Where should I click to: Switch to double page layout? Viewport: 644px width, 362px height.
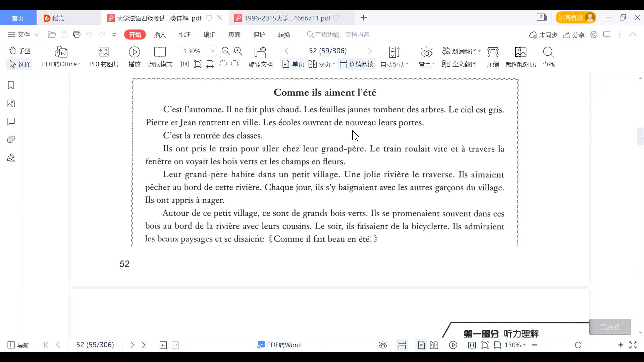click(x=321, y=64)
